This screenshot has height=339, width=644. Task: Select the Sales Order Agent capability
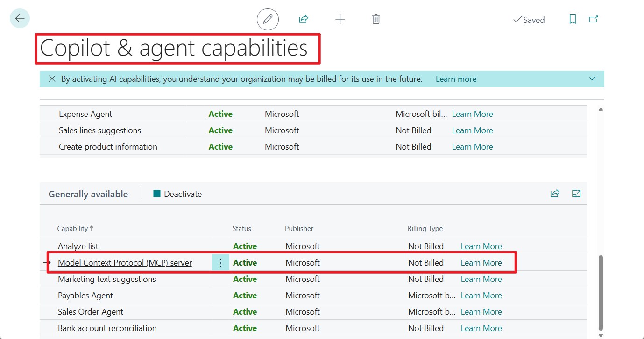(91, 312)
